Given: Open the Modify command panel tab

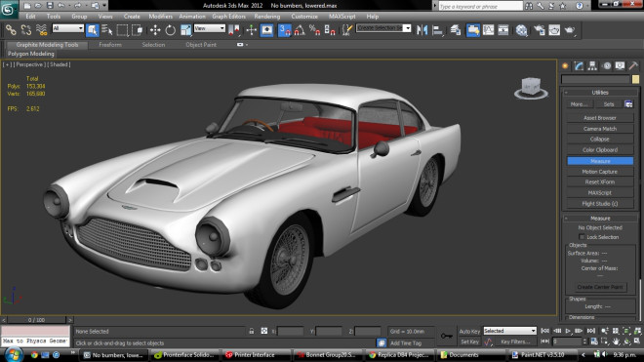Looking at the screenshot, I should [x=579, y=65].
